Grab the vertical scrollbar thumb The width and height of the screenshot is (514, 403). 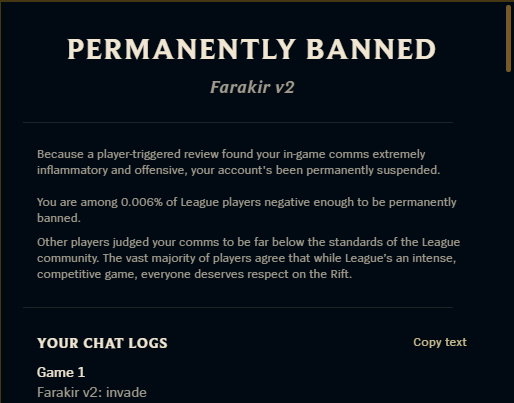coord(508,38)
